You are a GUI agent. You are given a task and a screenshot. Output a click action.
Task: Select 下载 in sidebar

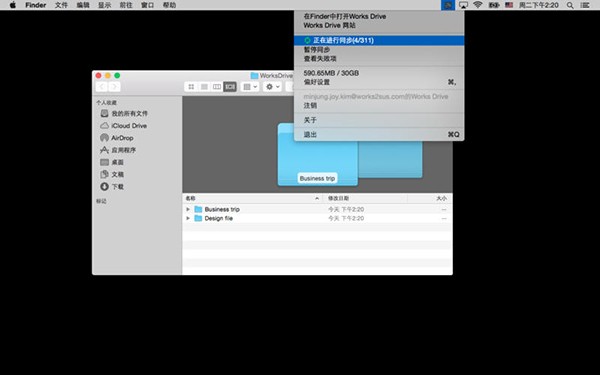112,187
